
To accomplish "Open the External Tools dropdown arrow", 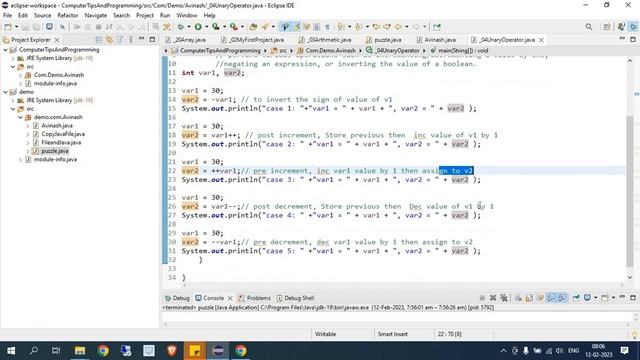I will [x=242, y=27].
